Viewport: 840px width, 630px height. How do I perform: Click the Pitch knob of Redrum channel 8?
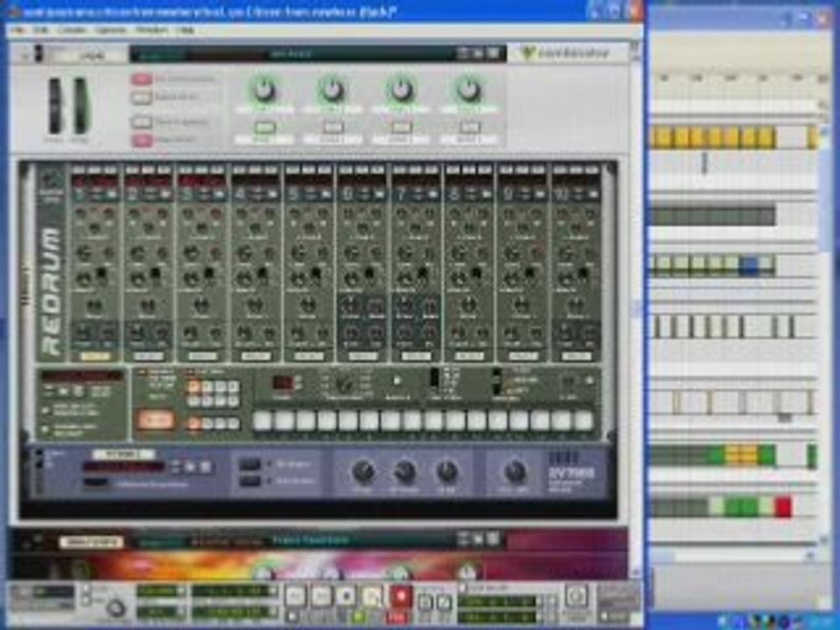click(469, 304)
